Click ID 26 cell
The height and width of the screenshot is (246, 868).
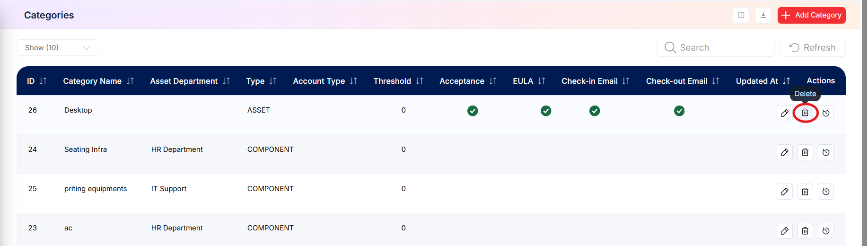point(33,110)
